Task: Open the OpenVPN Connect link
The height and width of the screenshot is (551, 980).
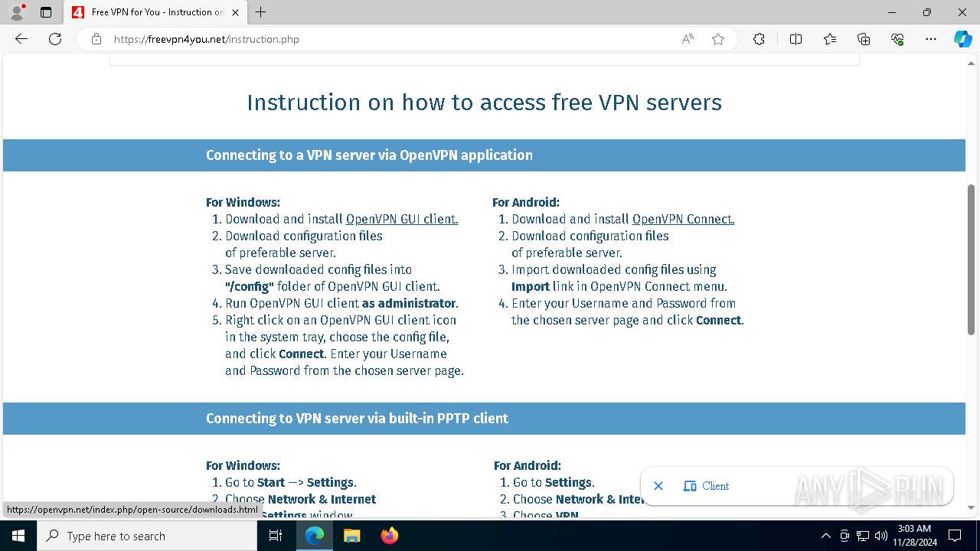Action: (x=683, y=219)
